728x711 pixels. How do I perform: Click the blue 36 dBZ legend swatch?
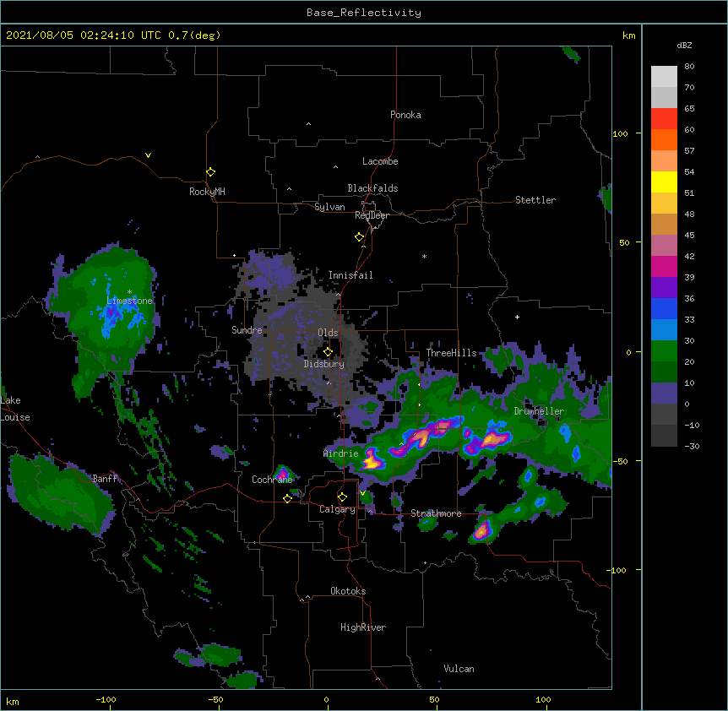[664, 308]
